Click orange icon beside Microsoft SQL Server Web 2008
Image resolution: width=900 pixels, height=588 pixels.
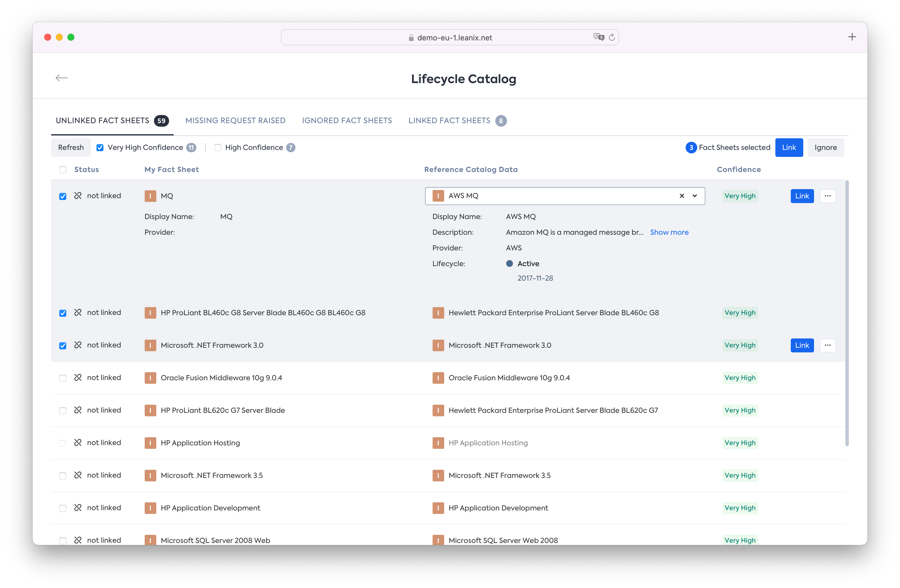[438, 540]
